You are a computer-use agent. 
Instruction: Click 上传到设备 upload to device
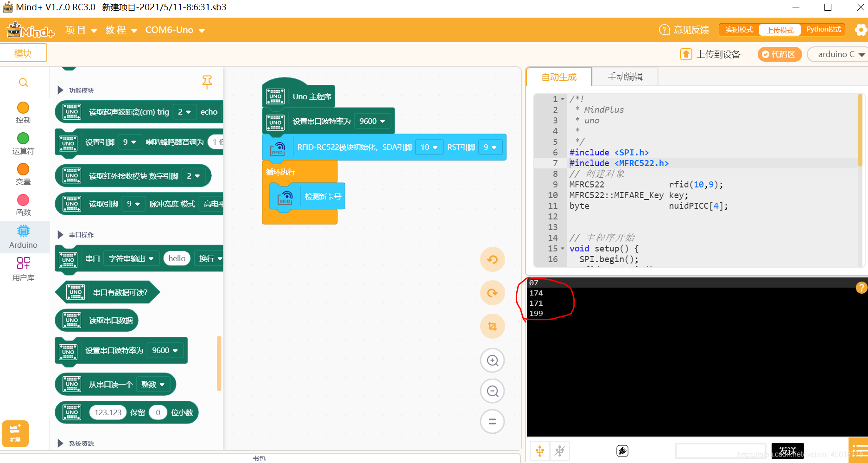pyautogui.click(x=710, y=54)
